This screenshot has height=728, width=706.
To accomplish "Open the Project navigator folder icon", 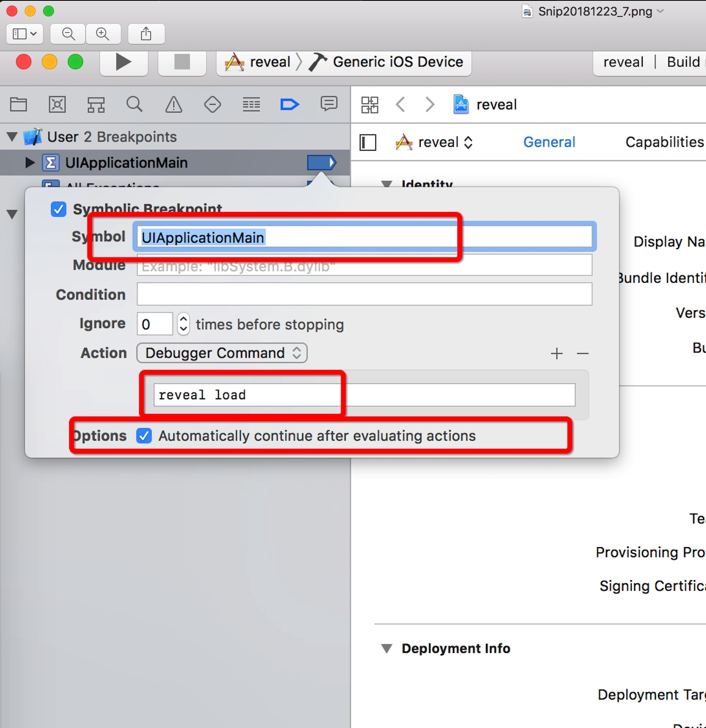I will (18, 105).
